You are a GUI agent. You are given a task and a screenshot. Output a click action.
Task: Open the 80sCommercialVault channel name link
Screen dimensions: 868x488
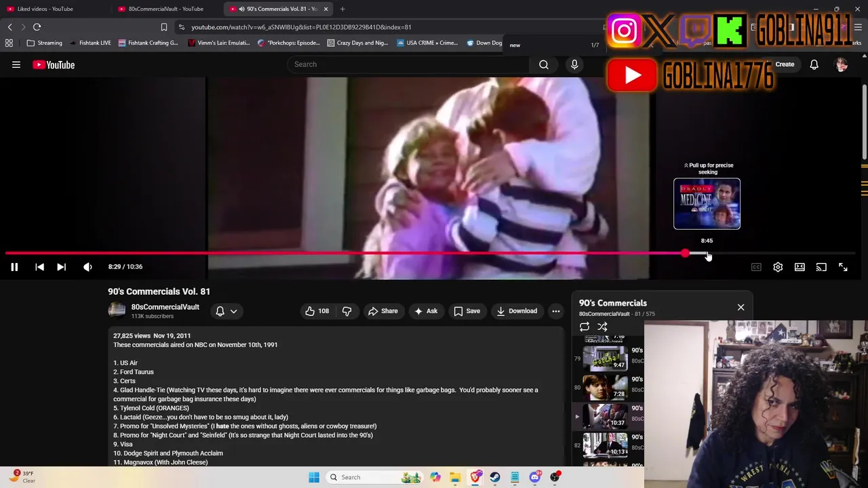pos(165,307)
